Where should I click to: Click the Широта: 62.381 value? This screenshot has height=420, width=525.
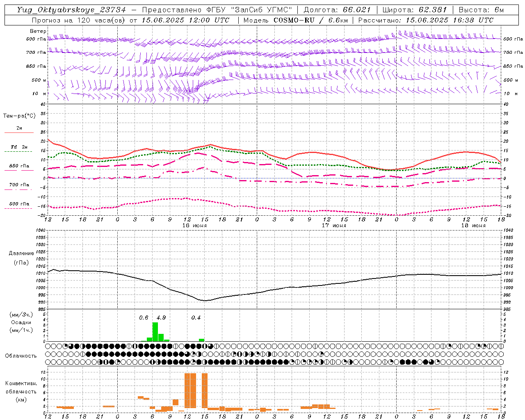tap(414, 10)
